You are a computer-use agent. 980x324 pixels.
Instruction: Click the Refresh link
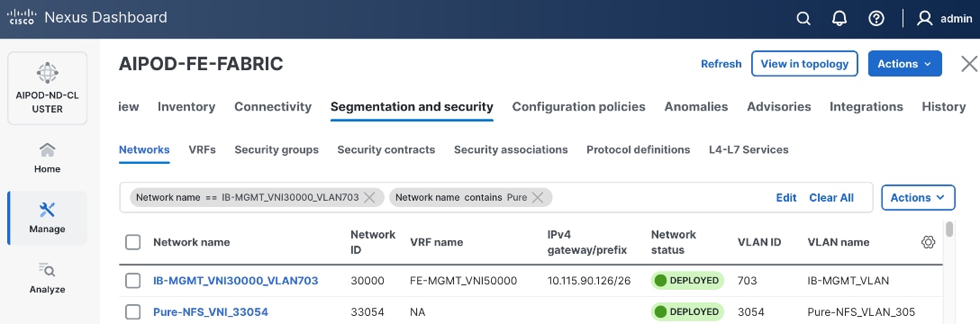pyautogui.click(x=721, y=64)
